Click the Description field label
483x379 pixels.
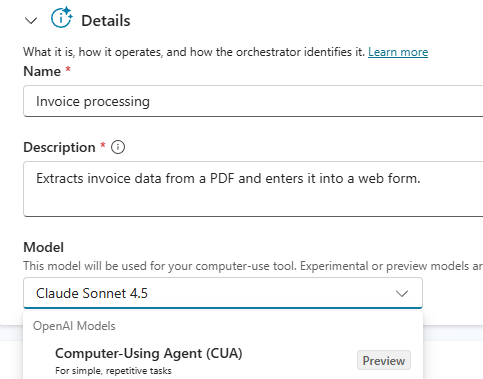tap(59, 147)
